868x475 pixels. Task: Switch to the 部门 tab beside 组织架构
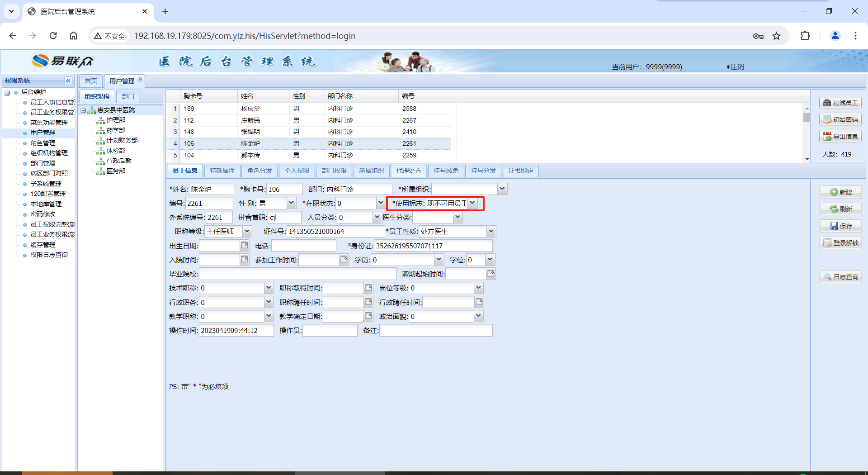128,96
